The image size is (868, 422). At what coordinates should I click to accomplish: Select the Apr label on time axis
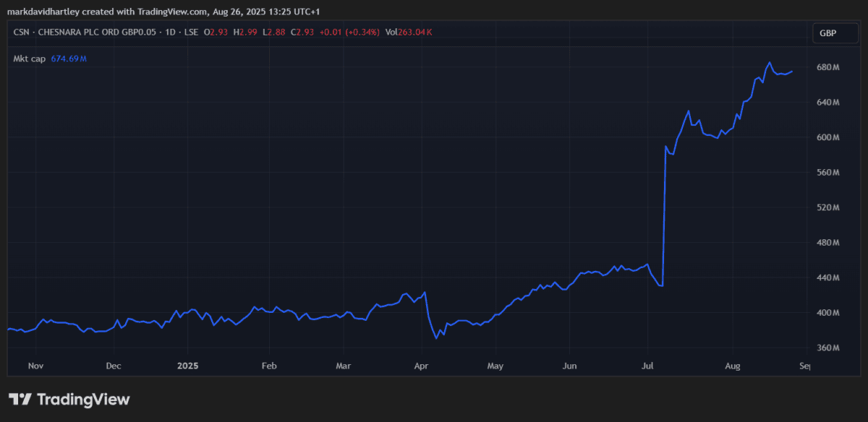tap(420, 366)
